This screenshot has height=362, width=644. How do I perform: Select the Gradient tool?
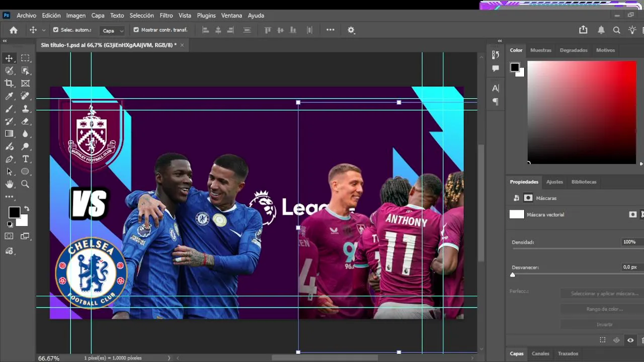(x=9, y=134)
